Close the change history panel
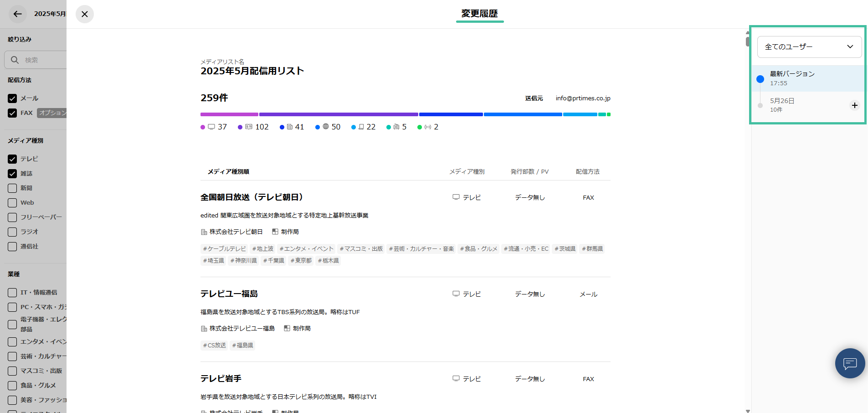Screen dimensions: 868x413 [x=85, y=14]
